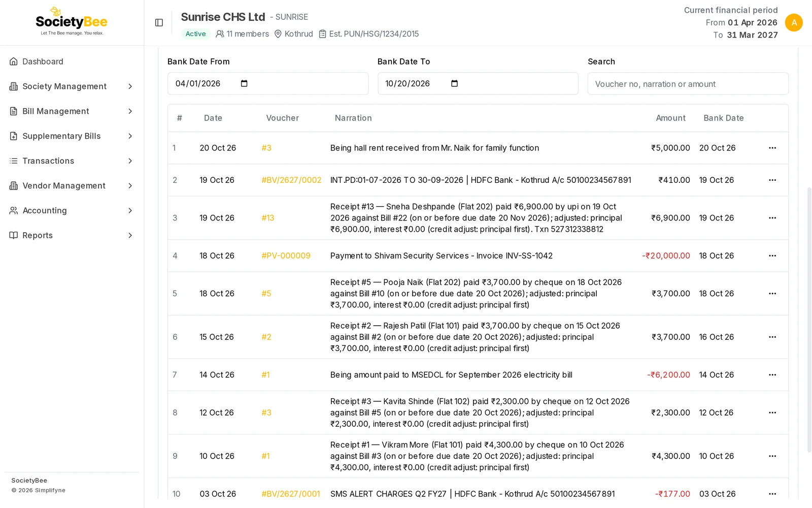Screen dimensions: 812x508
Task: Click the Bill Management document icon
Action: tap(14, 111)
